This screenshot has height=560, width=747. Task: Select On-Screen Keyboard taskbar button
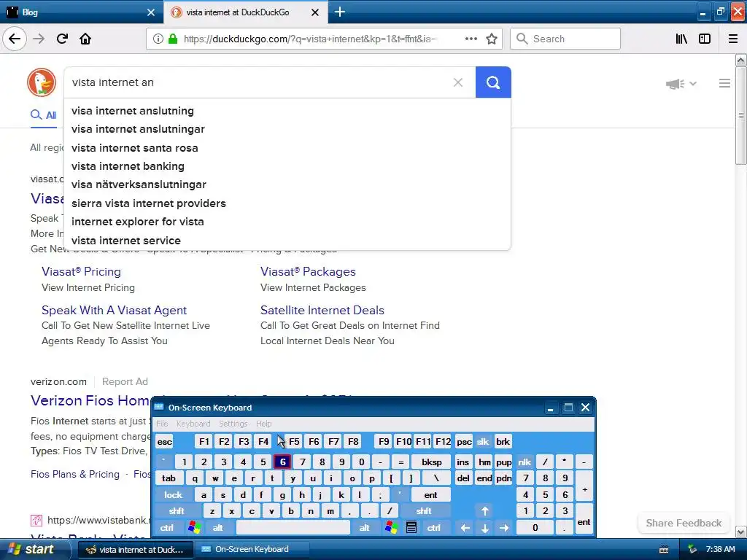click(x=252, y=549)
